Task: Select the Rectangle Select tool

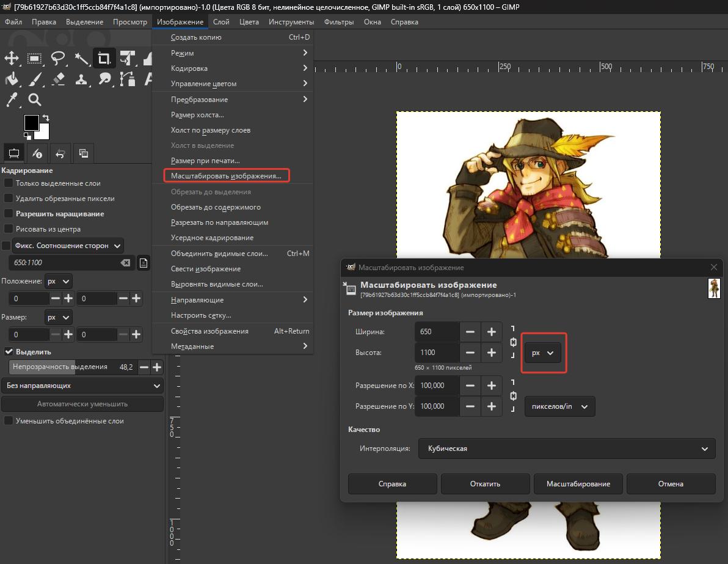Action: click(34, 58)
